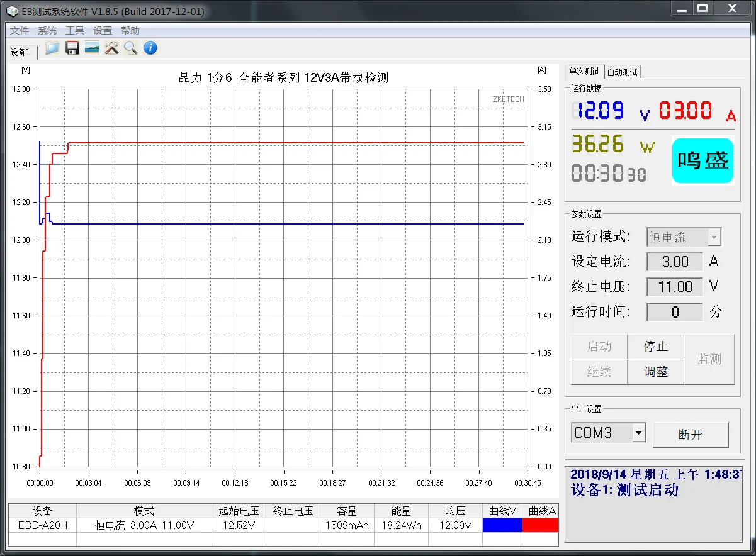This screenshot has width=756, height=556.
Task: Open the COM3 serial port dropdown
Action: click(x=608, y=433)
